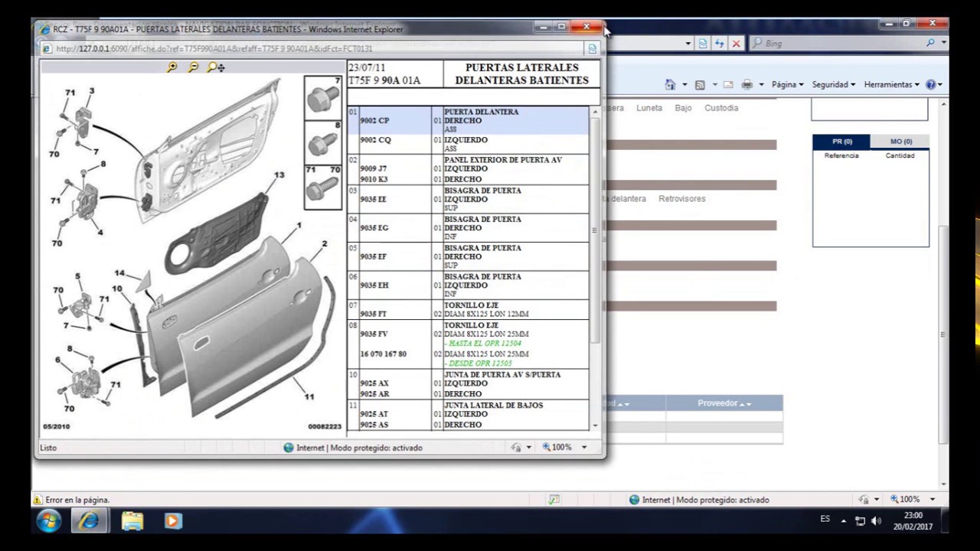Select part reference 16 070 167 80

pos(383,354)
